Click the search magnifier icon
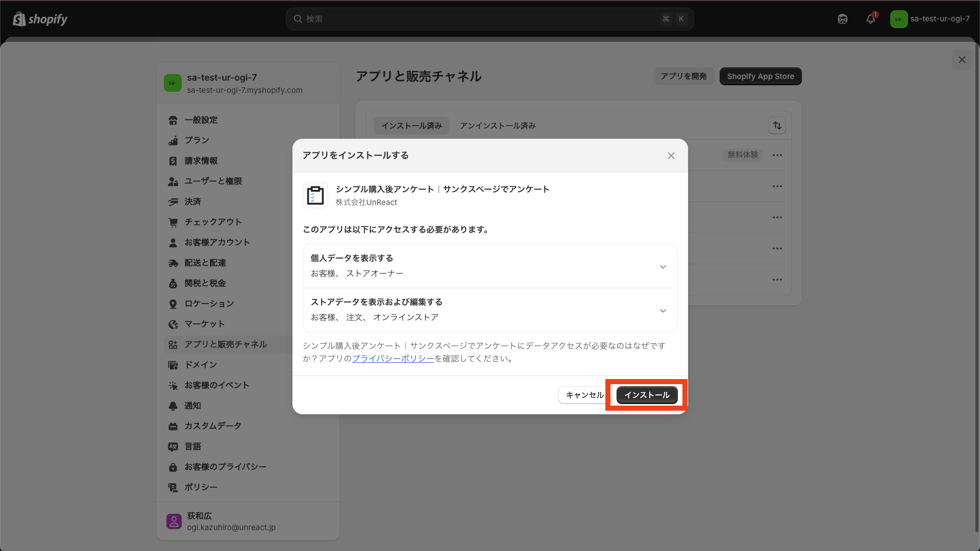The image size is (980, 551). point(298,19)
